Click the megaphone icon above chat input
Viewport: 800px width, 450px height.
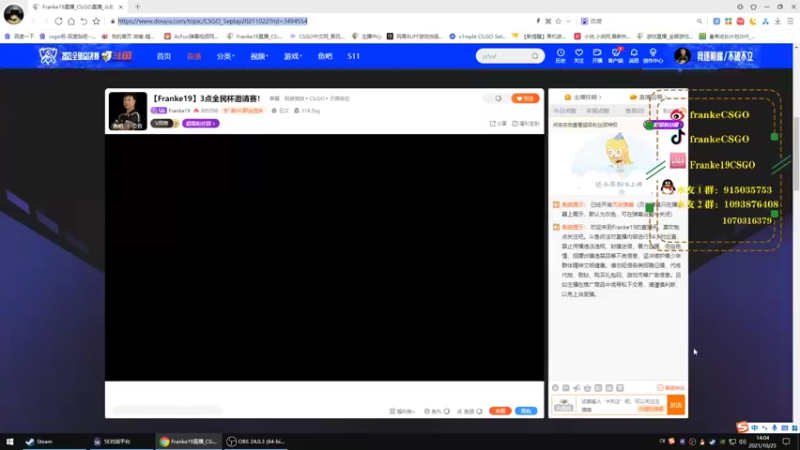(x=577, y=388)
